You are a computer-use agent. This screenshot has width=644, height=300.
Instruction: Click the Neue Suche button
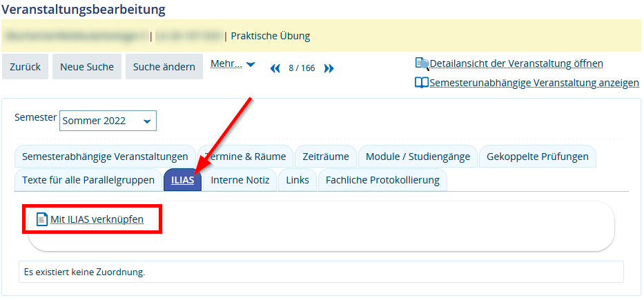pos(87,67)
